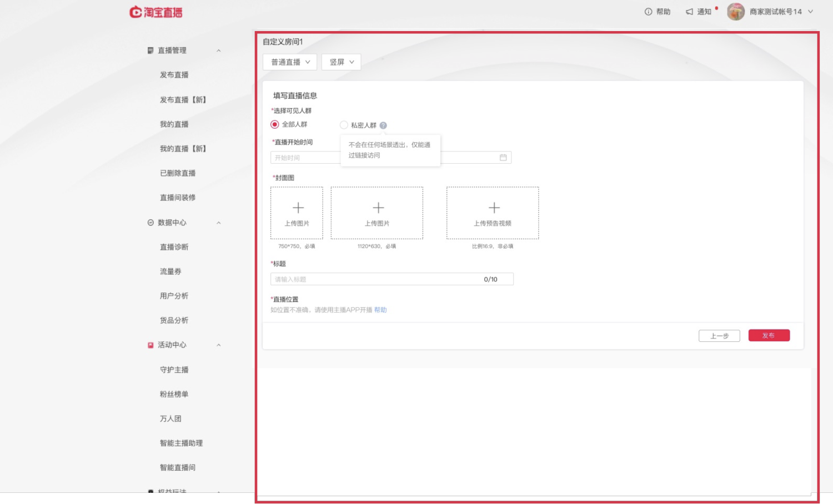Open 货品分析 menu item
Image resolution: width=833 pixels, height=504 pixels.
coord(174,320)
